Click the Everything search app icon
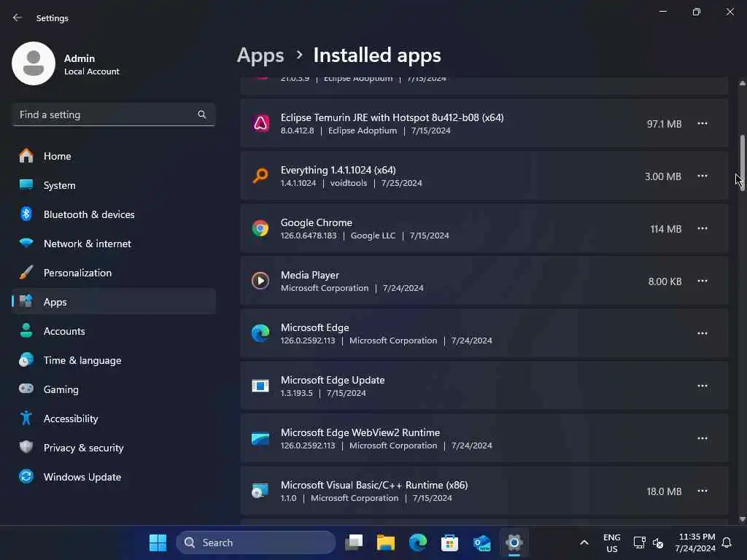 pos(260,176)
